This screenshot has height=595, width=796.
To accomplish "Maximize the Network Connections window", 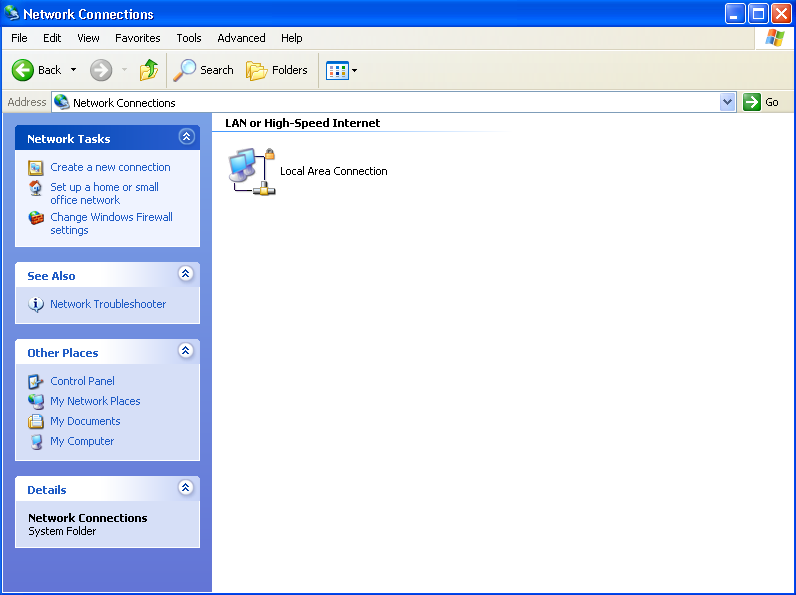I will 758,14.
